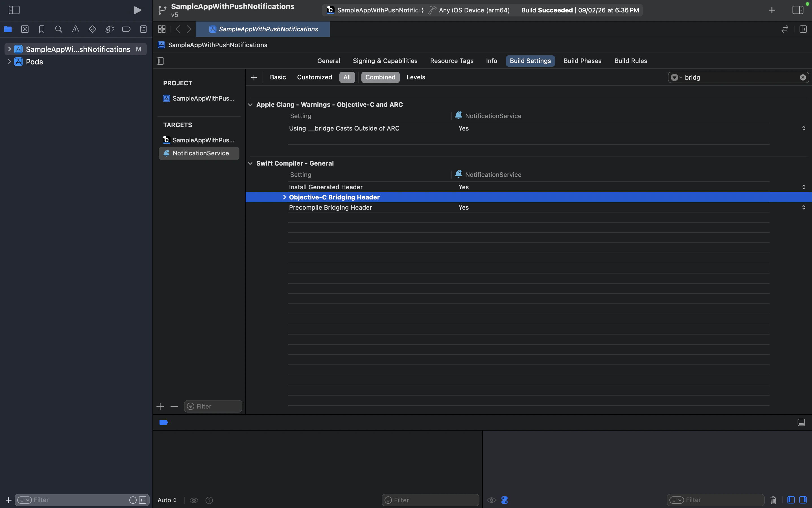Expand the Pods group in the navigator
Screen dimensions: 812x508
(x=9, y=62)
